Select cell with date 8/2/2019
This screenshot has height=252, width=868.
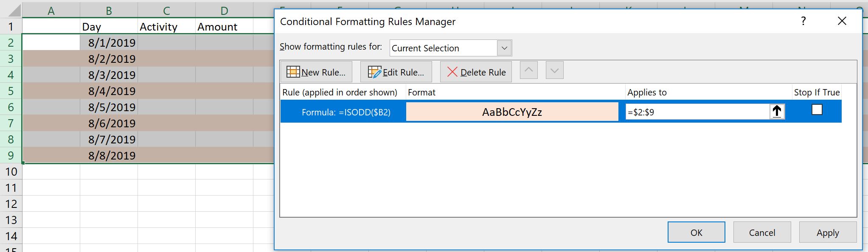[x=109, y=59]
